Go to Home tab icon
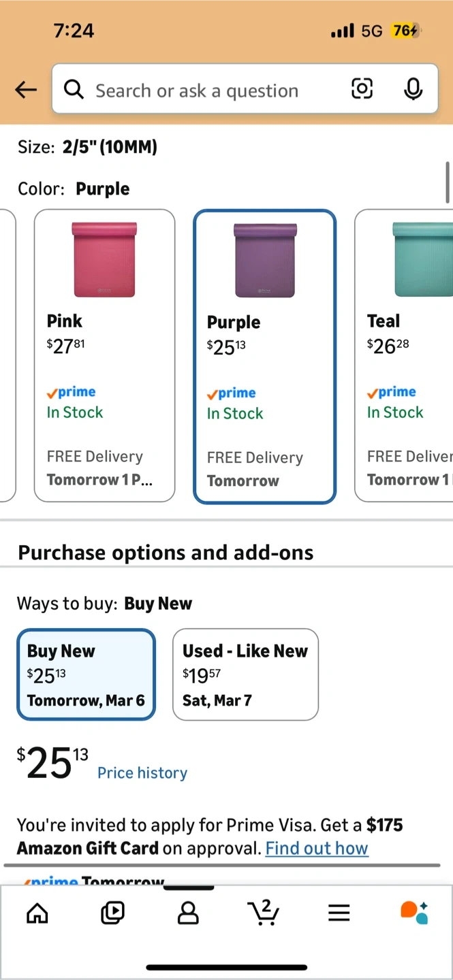 click(37, 913)
